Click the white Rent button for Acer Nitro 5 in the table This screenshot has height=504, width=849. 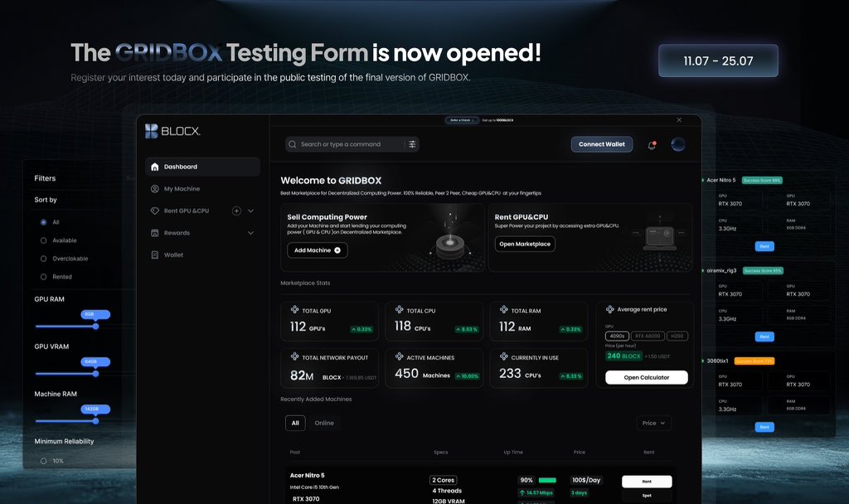(647, 482)
